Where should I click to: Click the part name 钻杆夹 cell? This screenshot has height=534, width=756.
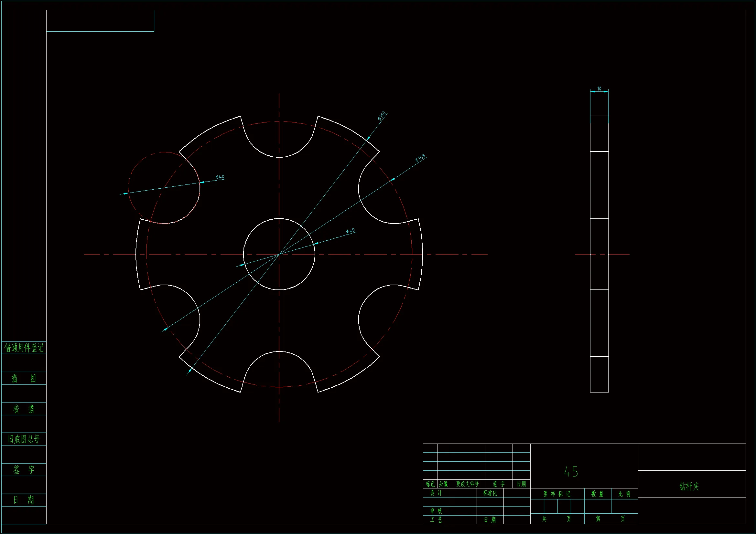click(x=689, y=486)
